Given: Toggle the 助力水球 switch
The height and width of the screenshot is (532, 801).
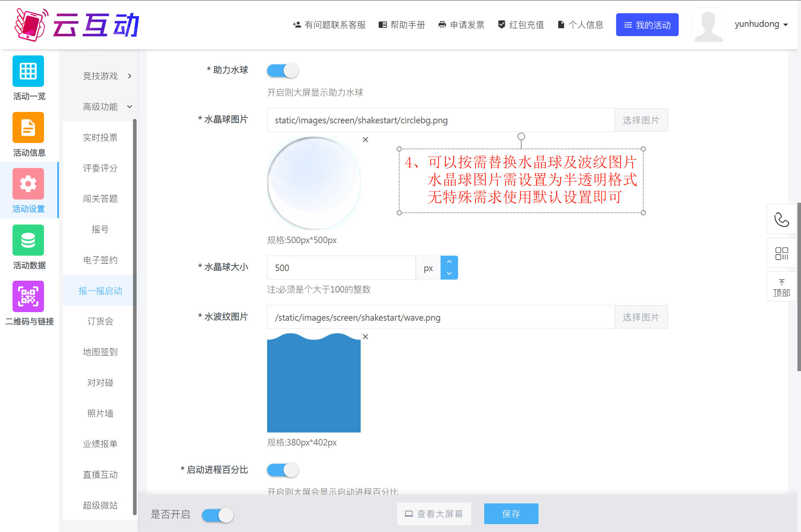Looking at the screenshot, I should tap(283, 70).
